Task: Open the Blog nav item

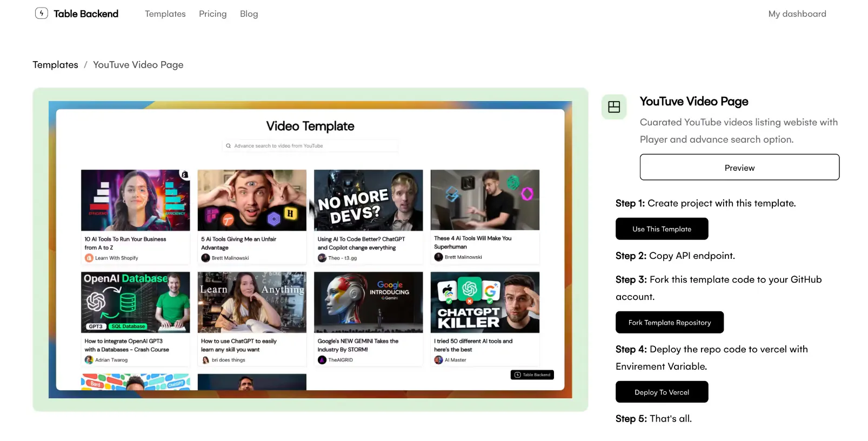Action: [249, 14]
